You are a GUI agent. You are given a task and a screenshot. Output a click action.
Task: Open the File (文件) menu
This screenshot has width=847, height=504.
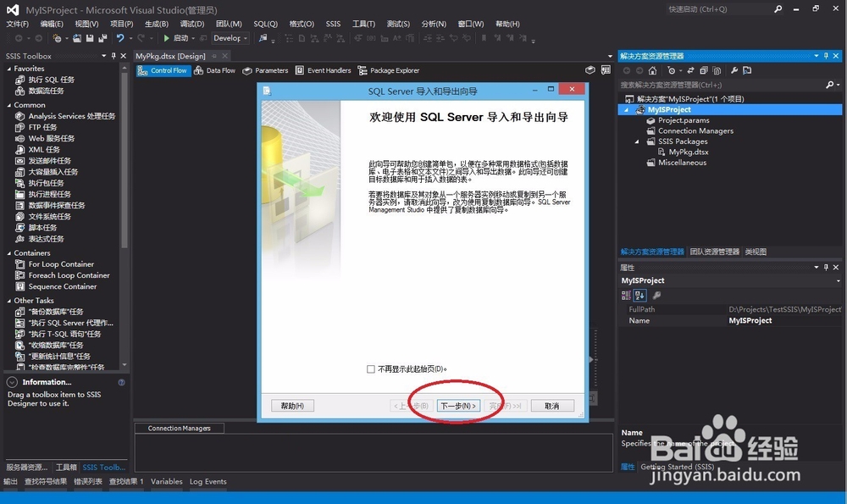17,24
